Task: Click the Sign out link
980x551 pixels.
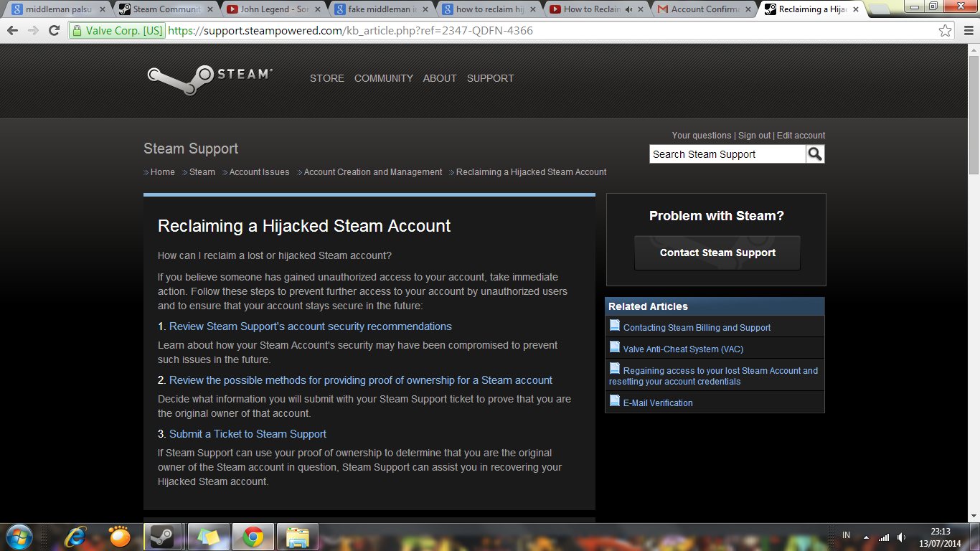Action: pos(755,136)
